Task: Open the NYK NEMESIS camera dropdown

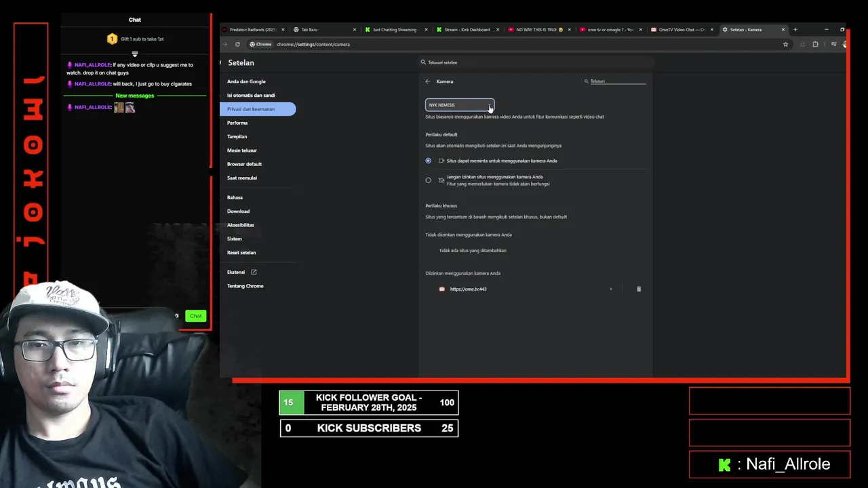Action: [460, 105]
